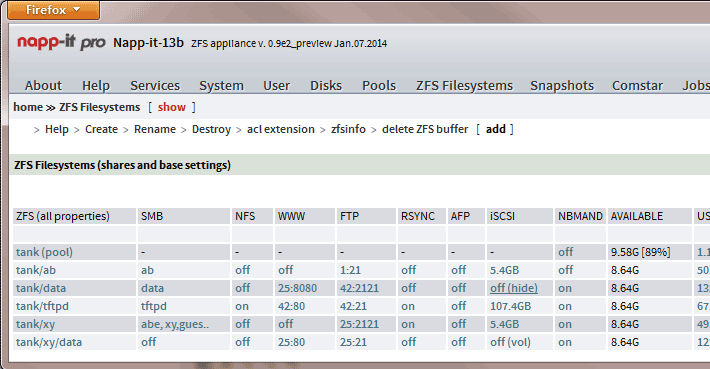Click iSCSI off (hide) for tank/data
The width and height of the screenshot is (710, 369).
(x=514, y=288)
